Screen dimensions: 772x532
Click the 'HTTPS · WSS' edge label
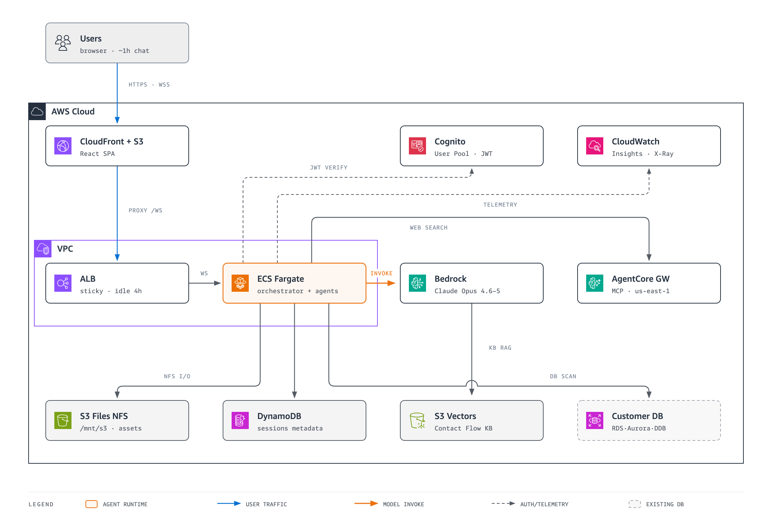[x=149, y=85]
